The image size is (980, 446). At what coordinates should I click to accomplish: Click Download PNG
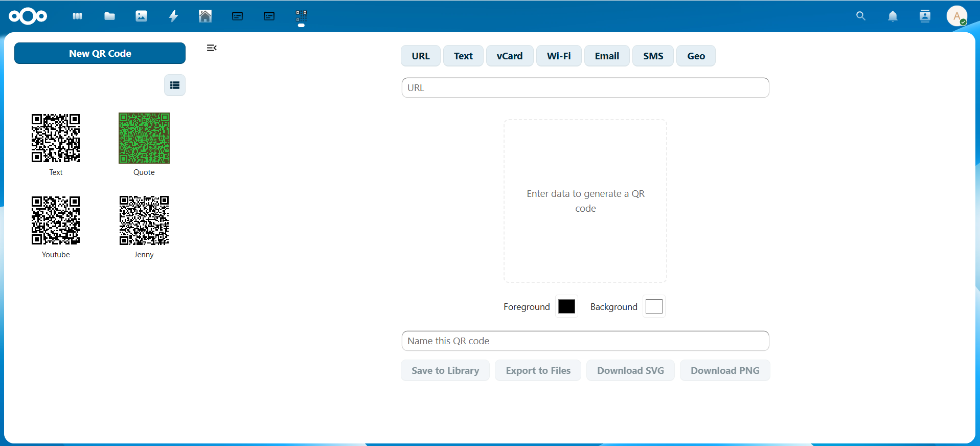pyautogui.click(x=725, y=370)
